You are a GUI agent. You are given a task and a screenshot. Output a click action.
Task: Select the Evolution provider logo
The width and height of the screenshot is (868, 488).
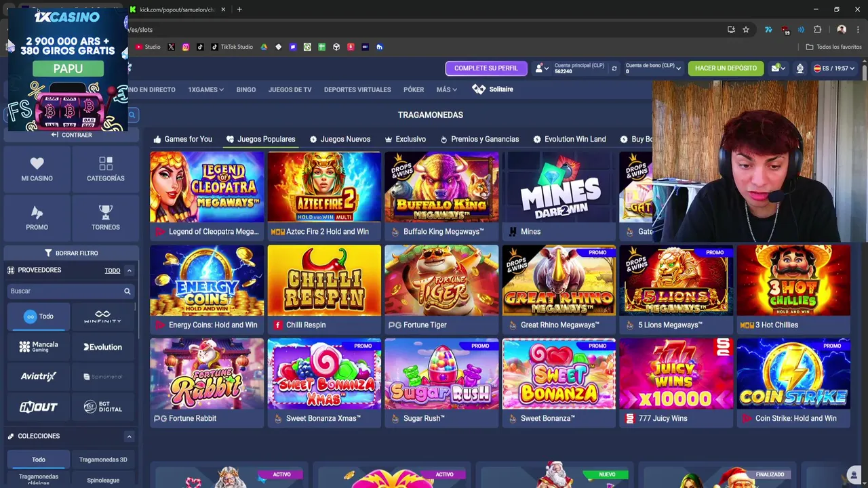102,346
